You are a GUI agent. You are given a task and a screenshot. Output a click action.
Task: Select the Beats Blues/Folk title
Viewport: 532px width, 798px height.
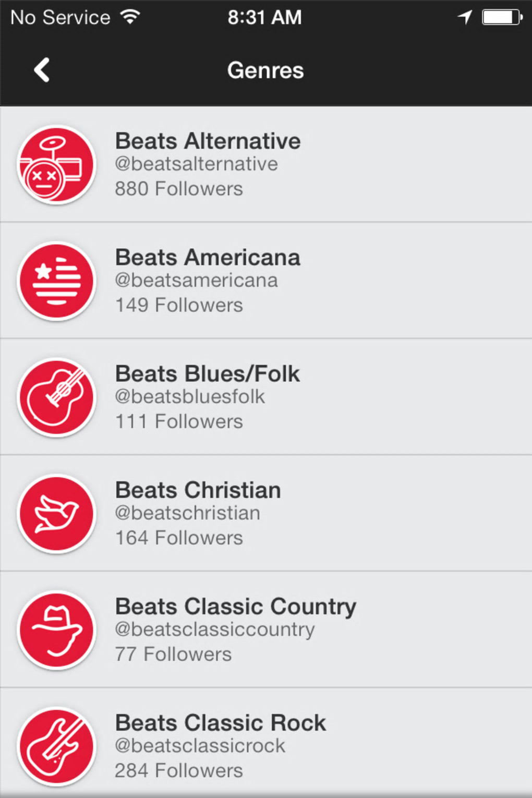(x=207, y=373)
